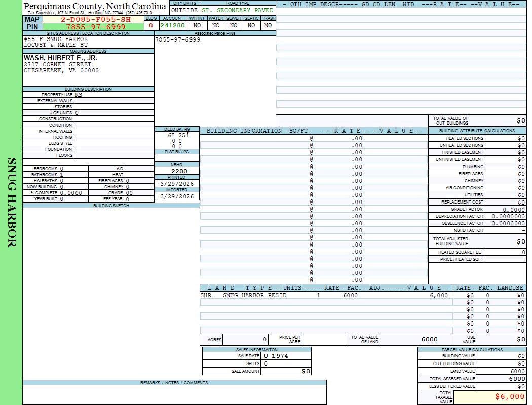Click the Total Value of Land field
Image resolution: width=532 pixels, height=405 pixels.
[415, 339]
